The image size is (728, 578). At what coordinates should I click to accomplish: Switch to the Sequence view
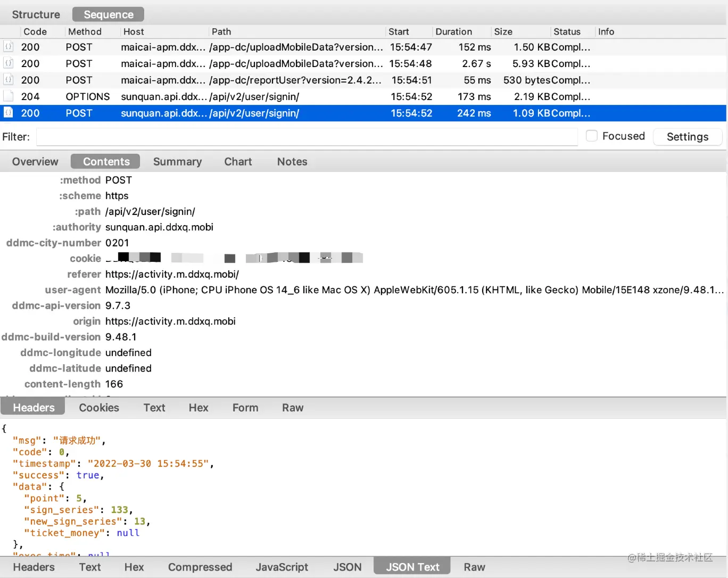click(109, 14)
